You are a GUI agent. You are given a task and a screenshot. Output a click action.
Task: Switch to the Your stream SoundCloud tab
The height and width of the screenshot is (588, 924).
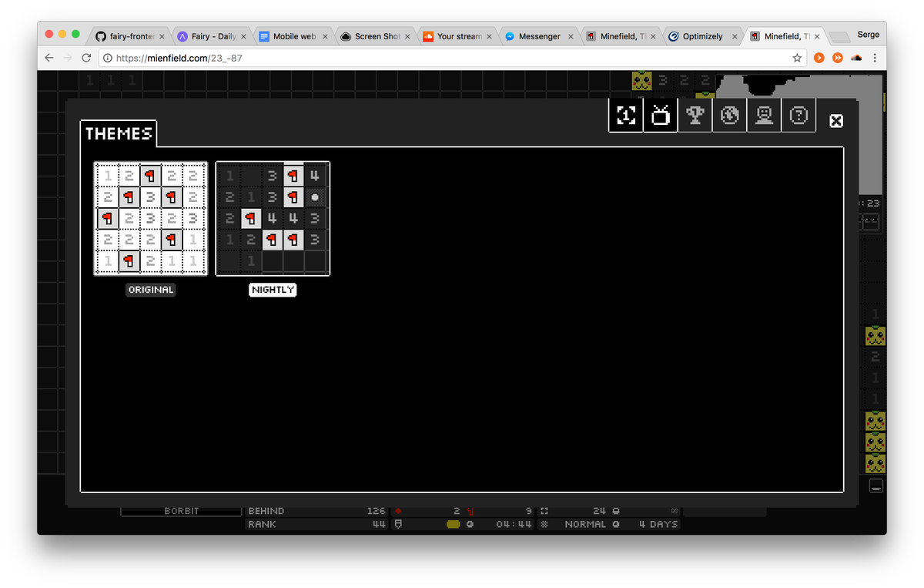point(457,36)
